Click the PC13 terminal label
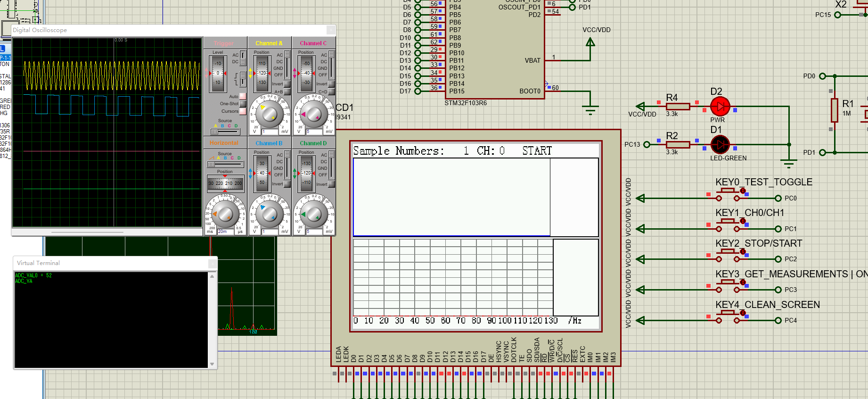Image resolution: width=868 pixels, height=399 pixels. 632,144
